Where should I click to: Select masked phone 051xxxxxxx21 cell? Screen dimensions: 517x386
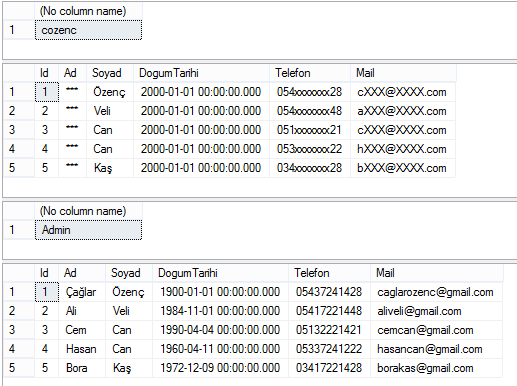click(310, 130)
